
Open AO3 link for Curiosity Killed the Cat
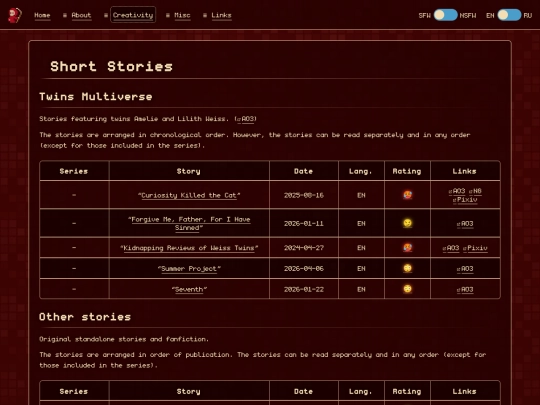[457, 191]
